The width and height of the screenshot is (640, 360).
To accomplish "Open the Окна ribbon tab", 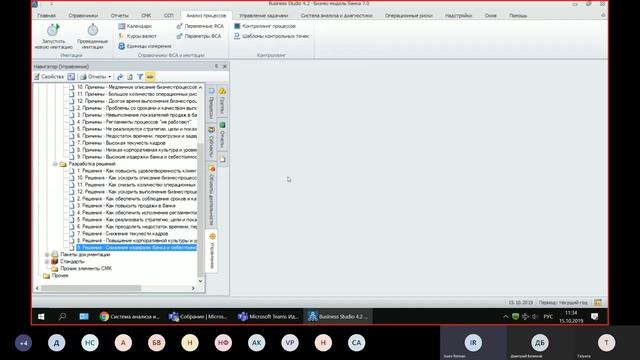I will 491,16.
